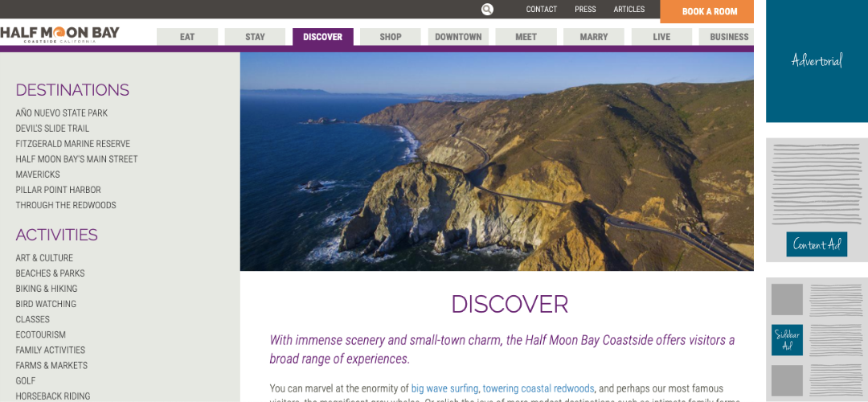Click the gray thumbnail above Sidebar Ad
Screen dimensions: 868x402
[x=787, y=300]
